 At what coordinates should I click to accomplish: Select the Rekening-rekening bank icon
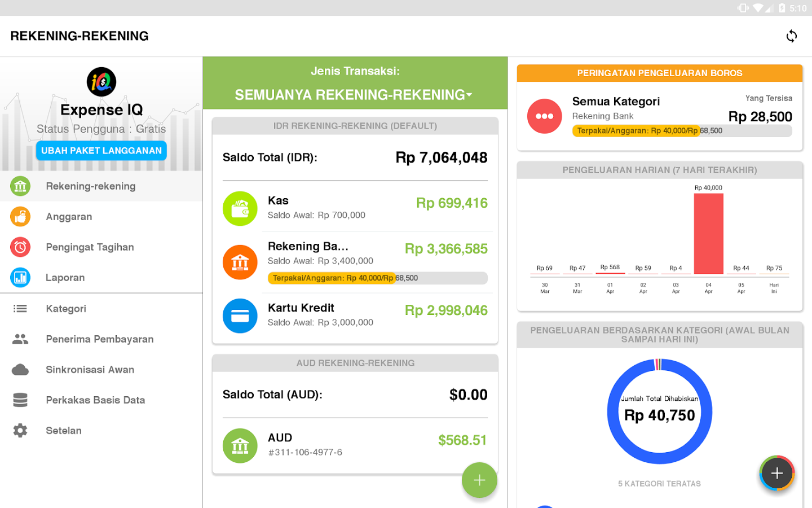click(x=20, y=186)
